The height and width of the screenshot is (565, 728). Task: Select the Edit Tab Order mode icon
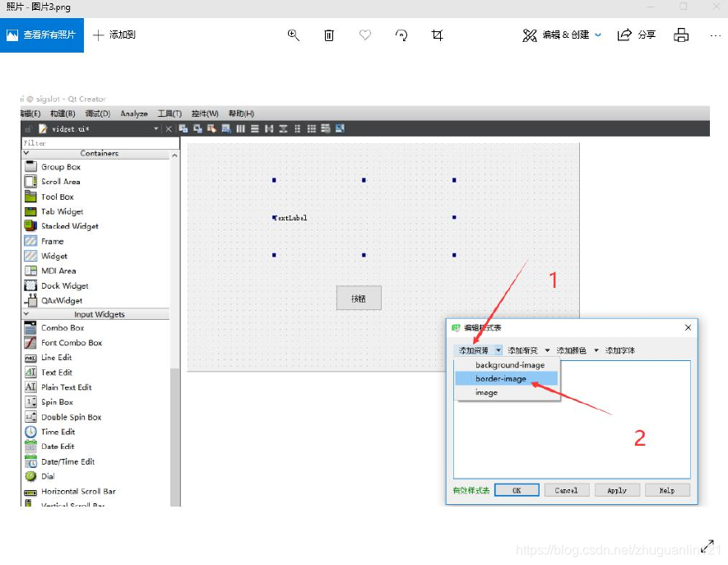[x=226, y=128]
